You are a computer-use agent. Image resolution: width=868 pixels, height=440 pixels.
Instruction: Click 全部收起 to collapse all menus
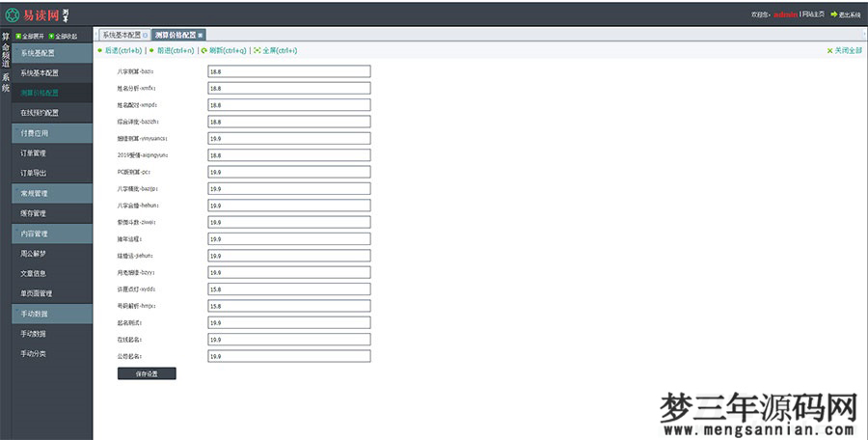[64, 36]
